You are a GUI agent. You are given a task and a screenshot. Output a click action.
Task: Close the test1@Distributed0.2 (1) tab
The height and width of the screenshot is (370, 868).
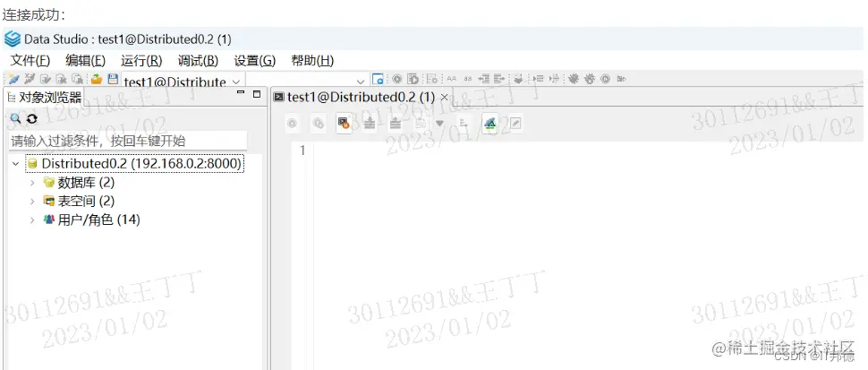pos(444,98)
